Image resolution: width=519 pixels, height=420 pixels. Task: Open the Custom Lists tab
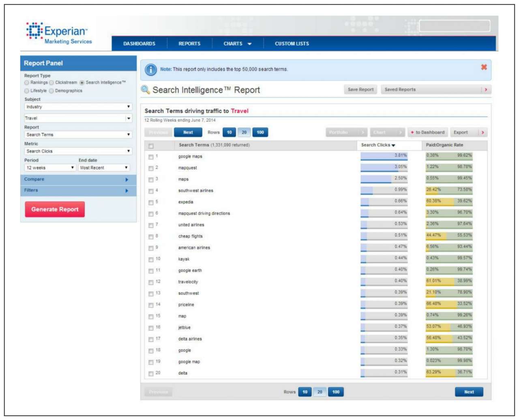click(292, 44)
